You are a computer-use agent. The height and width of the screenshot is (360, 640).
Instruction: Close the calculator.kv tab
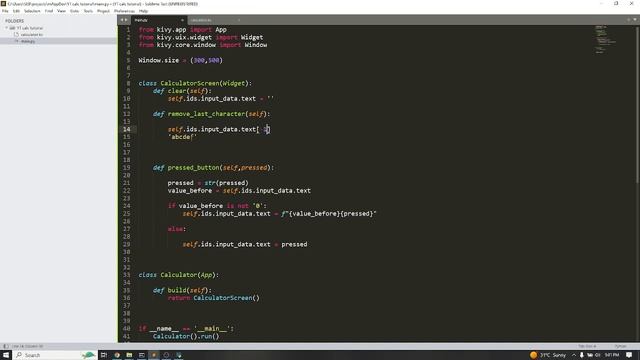tap(238, 20)
